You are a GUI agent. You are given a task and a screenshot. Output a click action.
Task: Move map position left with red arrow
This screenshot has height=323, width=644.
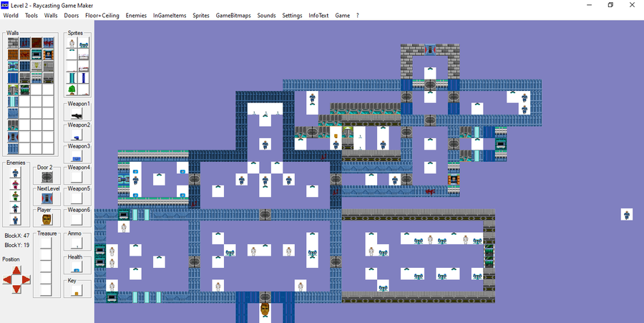tap(7, 280)
